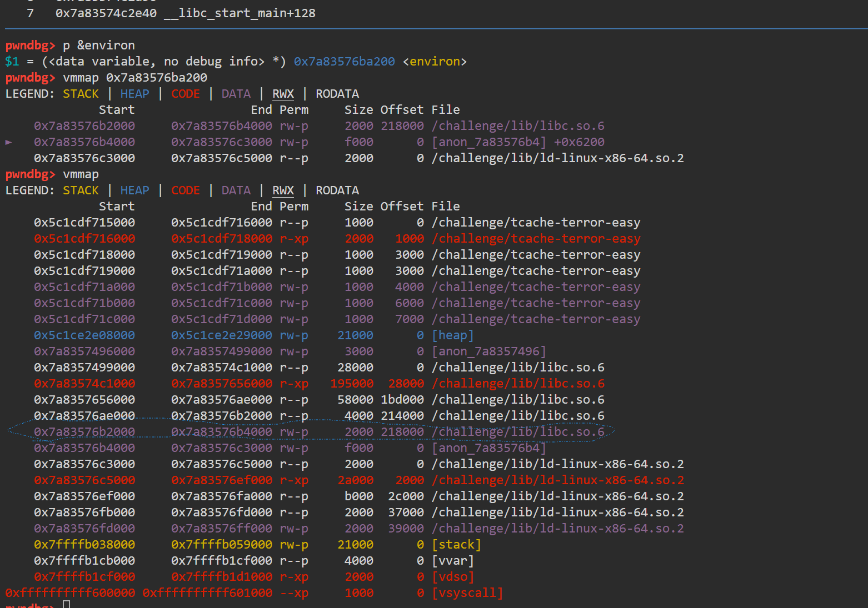Click the [anon_7a8357496] label
The width and height of the screenshot is (868, 608).
pos(489,351)
